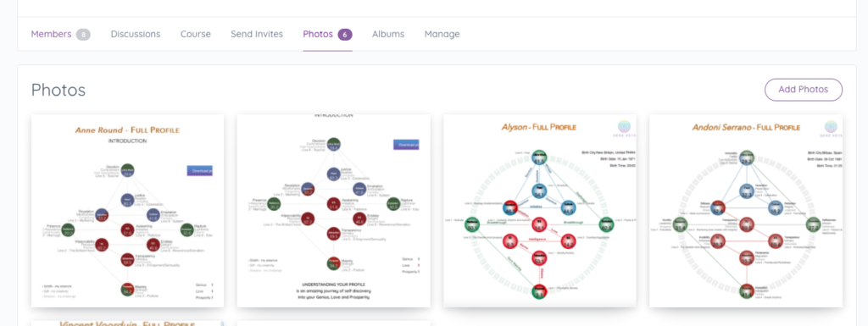868x326 pixels.
Task: Click the Photos section heading
Action: pyautogui.click(x=58, y=90)
